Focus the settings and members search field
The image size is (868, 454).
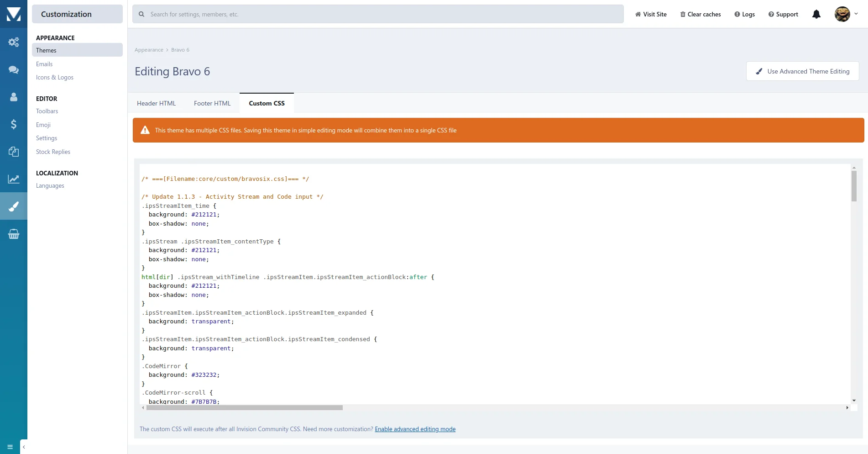pos(383,14)
